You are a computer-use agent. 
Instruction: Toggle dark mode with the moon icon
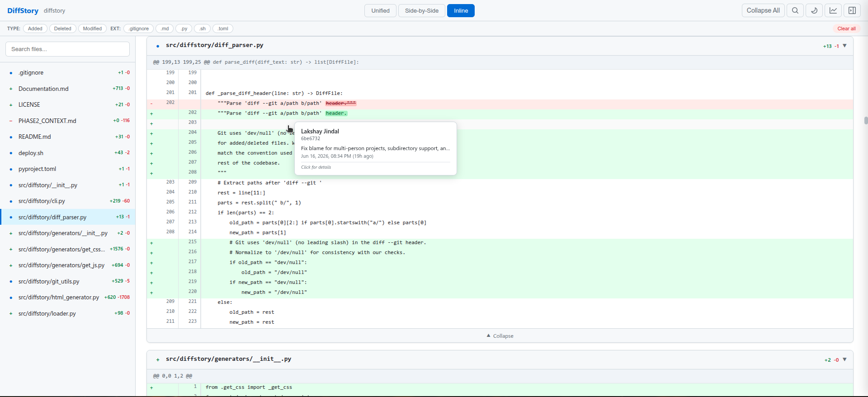(814, 10)
